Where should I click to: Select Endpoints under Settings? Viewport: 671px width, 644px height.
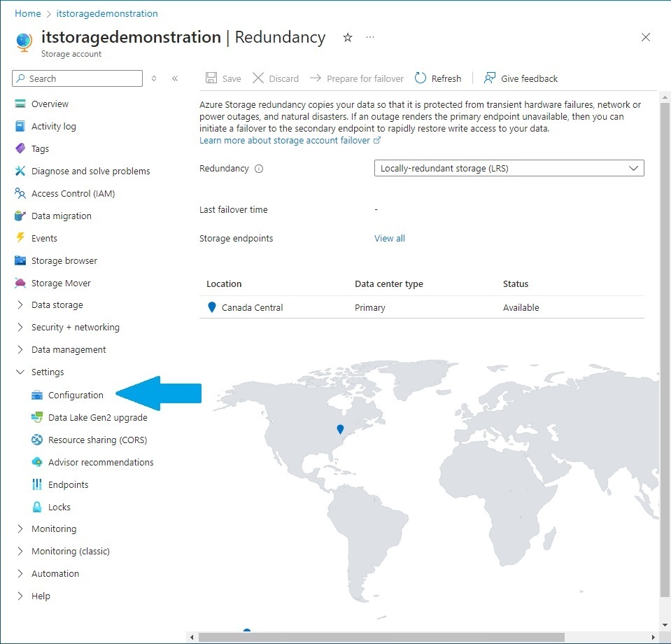click(x=68, y=484)
